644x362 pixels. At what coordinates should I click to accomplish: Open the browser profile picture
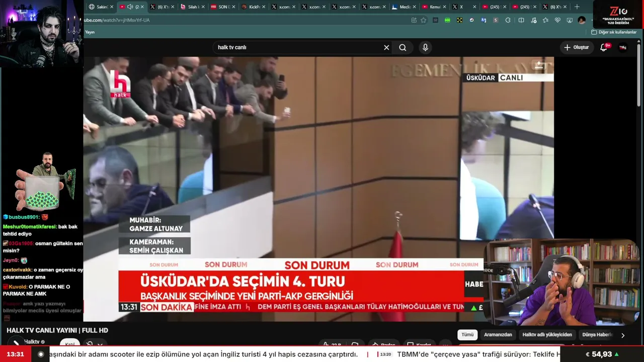[582, 20]
